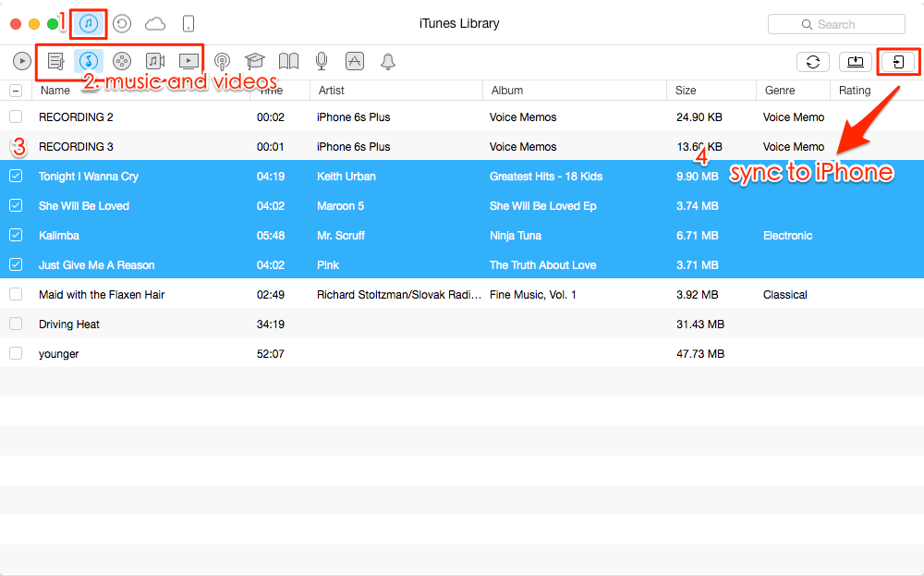Image resolution: width=924 pixels, height=576 pixels.
Task: Click The Truth About Love album cell
Action: coord(542,265)
